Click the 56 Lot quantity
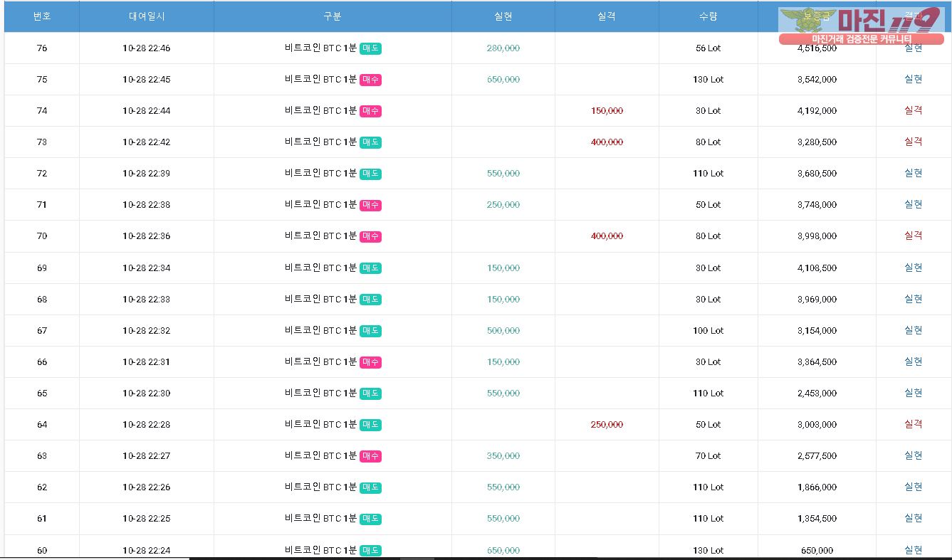The image size is (952, 560). (x=708, y=48)
